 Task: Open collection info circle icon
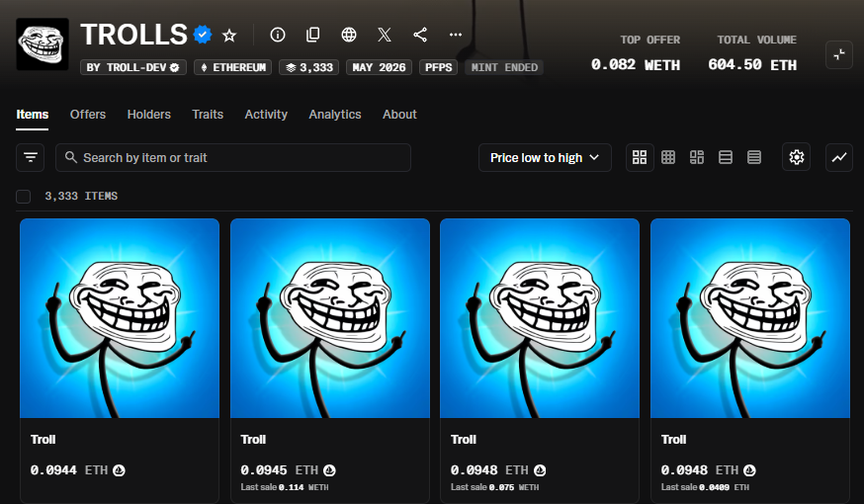point(278,35)
